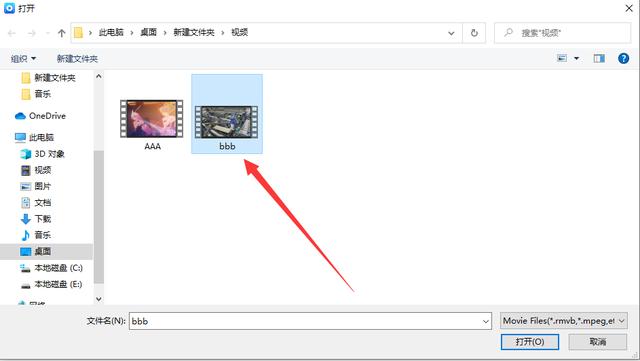
Task: Click the 取消 button
Action: [x=598, y=342]
